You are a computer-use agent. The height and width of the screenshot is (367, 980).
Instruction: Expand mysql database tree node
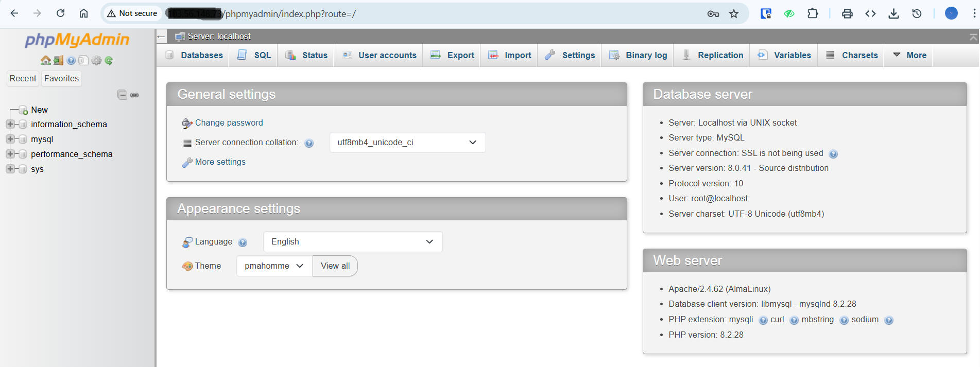(10, 139)
